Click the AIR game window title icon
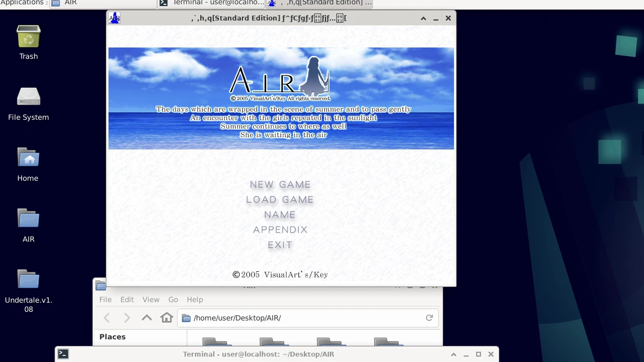Screen dimensions: 644x362 point(114,18)
